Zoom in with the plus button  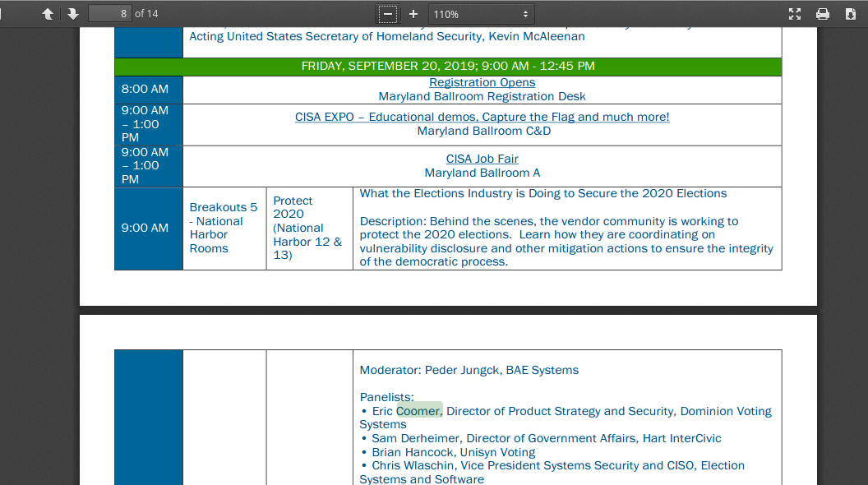click(413, 14)
